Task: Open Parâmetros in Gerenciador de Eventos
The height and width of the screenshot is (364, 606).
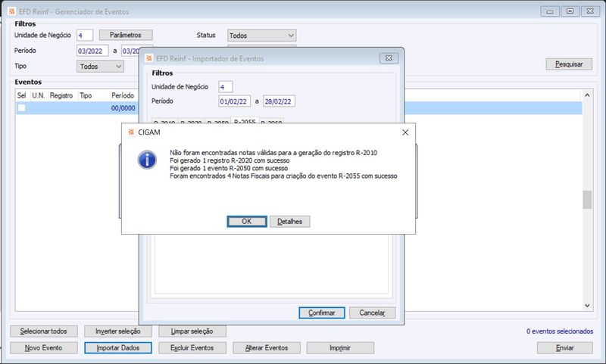Action: pyautogui.click(x=126, y=35)
